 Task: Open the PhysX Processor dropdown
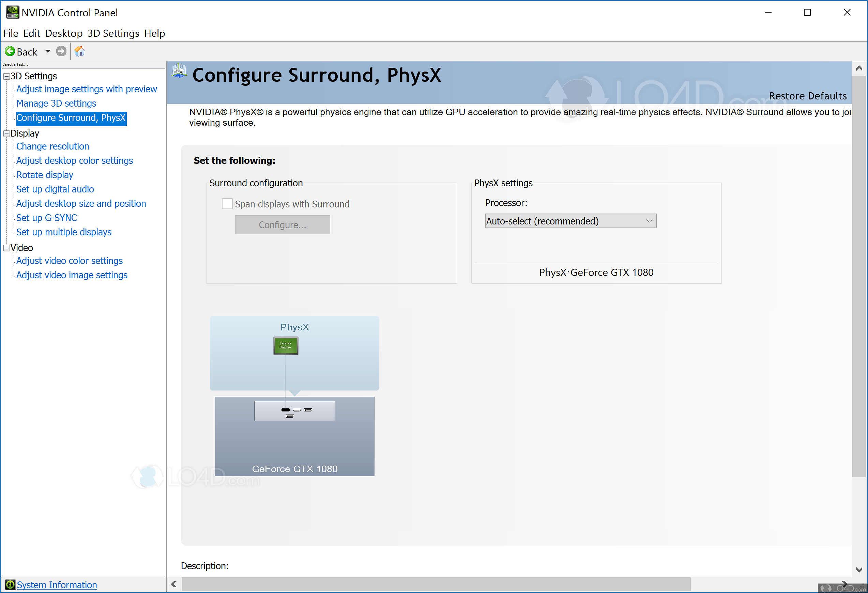tap(570, 221)
